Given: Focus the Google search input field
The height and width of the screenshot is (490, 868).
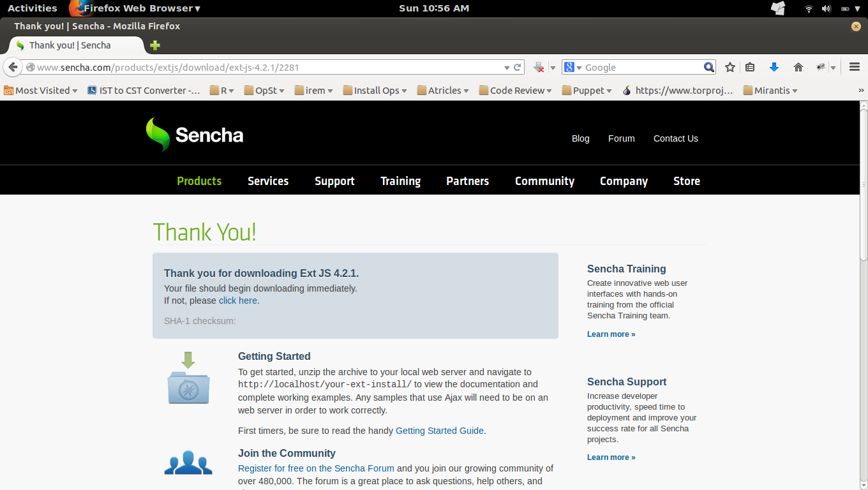Looking at the screenshot, I should point(643,67).
